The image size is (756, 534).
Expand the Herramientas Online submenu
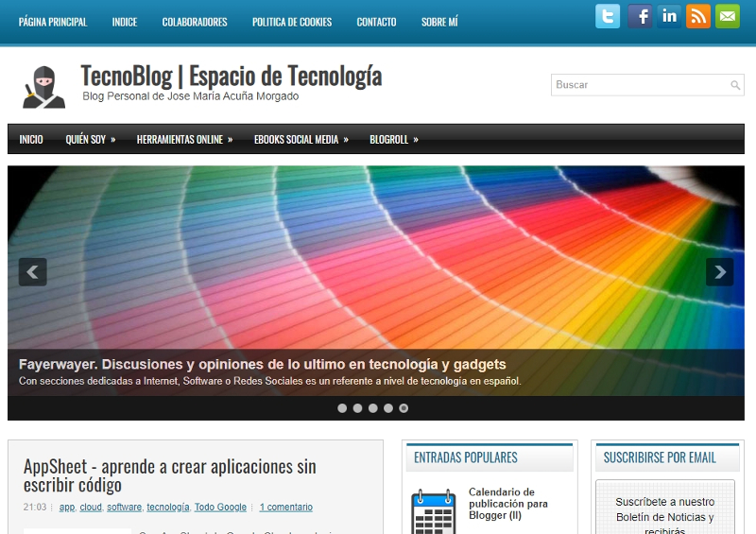point(184,140)
